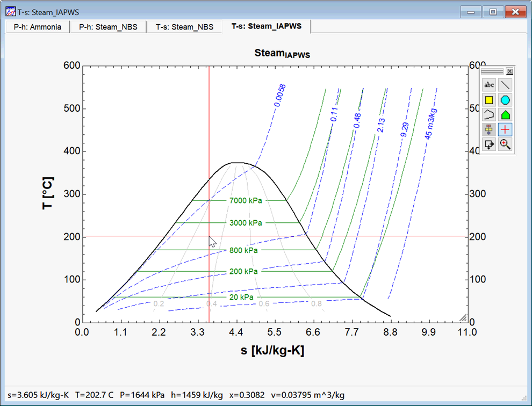Viewport: 532px width, 406px height.
Task: Click the align objects tool
Action: [489, 129]
